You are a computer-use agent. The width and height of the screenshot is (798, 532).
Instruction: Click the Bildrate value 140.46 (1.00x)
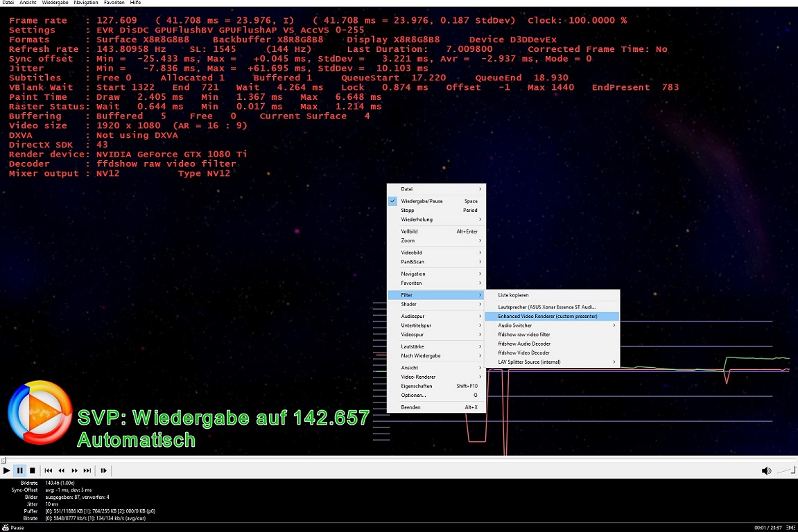coord(60,483)
